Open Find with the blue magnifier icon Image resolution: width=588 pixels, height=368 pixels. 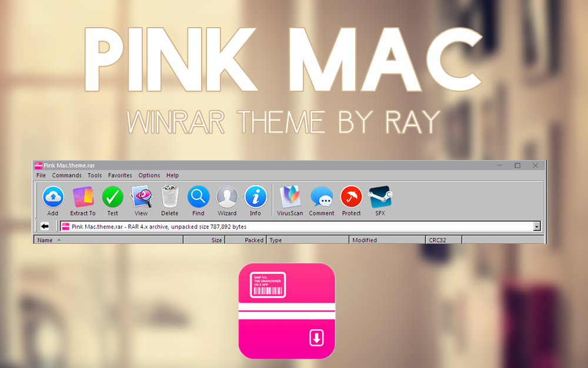pos(198,197)
